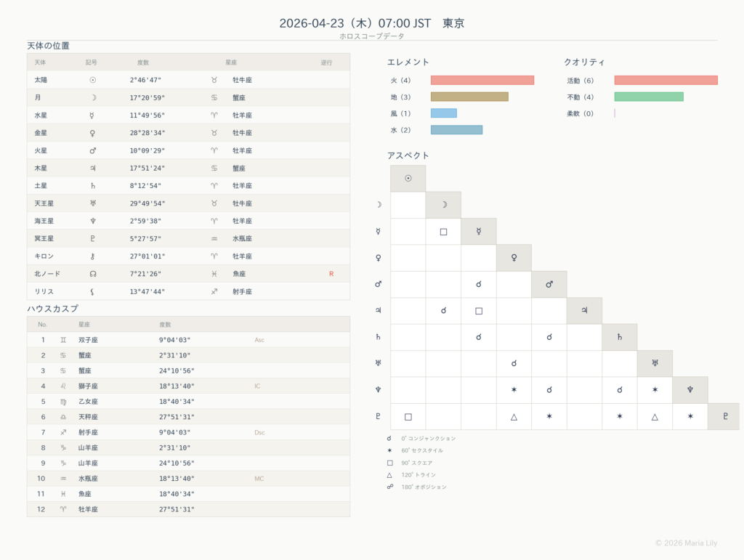Click the Asc label in house 1 row
744x560 pixels.
[x=259, y=340]
